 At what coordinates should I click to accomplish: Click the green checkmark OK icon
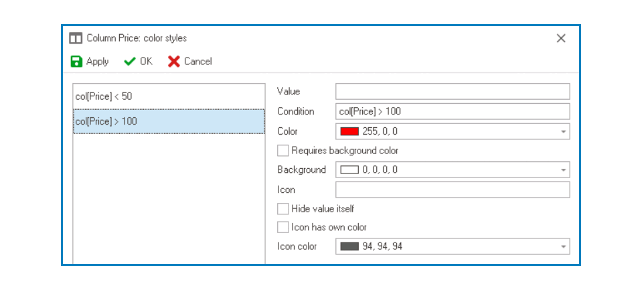click(130, 62)
